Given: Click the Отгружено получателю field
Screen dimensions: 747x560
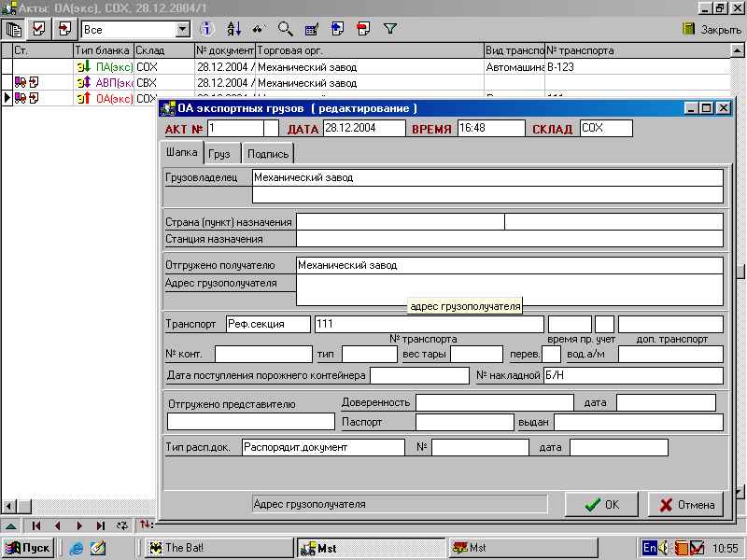Looking at the screenshot, I should coord(509,265).
